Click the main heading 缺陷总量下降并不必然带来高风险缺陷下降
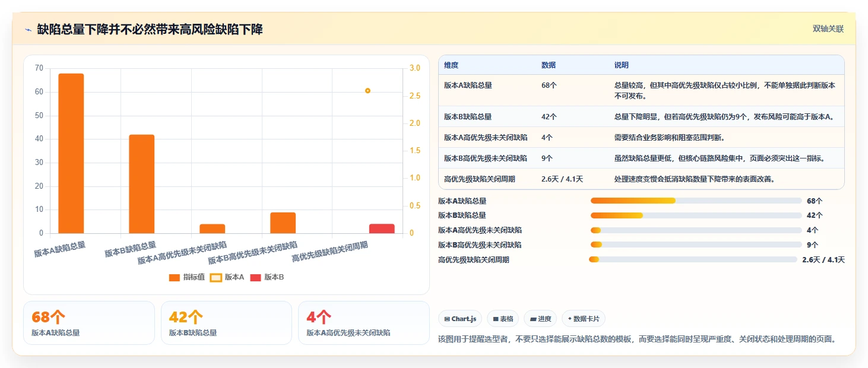 (150, 30)
